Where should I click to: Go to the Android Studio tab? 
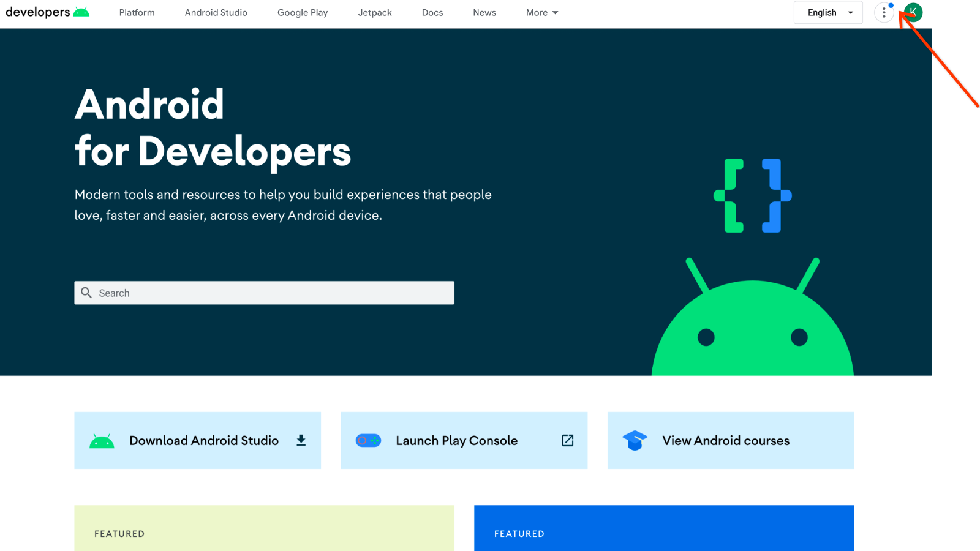216,12
